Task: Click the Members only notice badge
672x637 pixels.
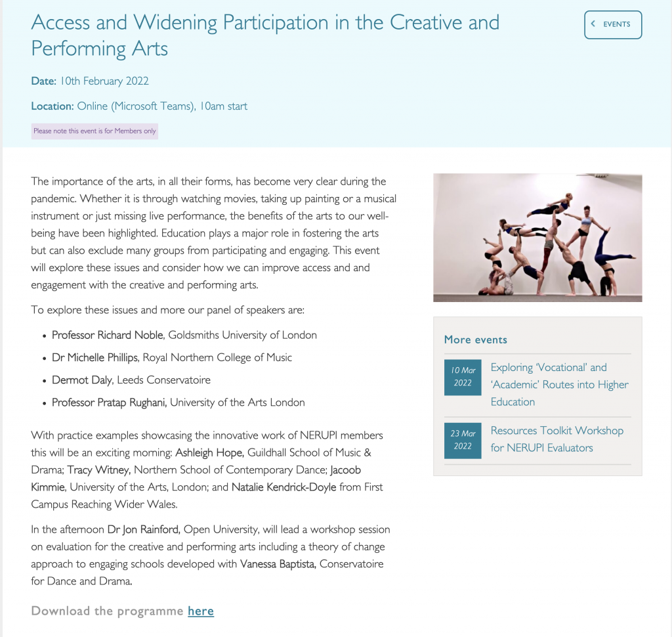Action: coord(94,131)
